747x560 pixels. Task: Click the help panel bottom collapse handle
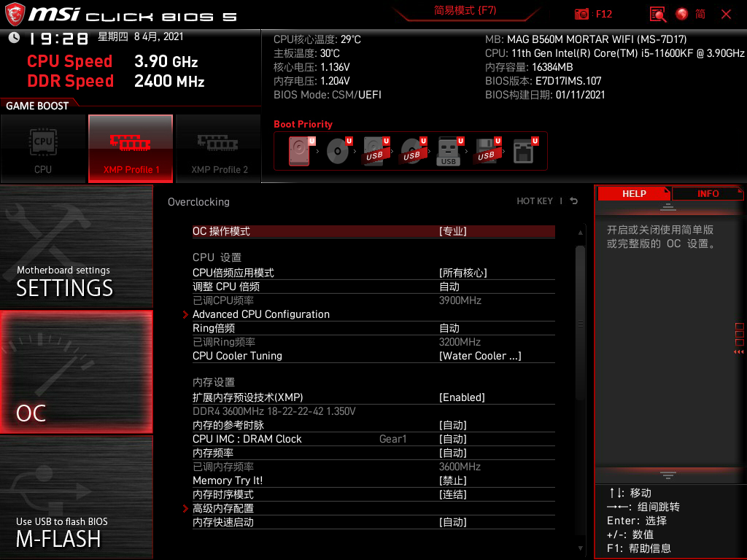668,475
